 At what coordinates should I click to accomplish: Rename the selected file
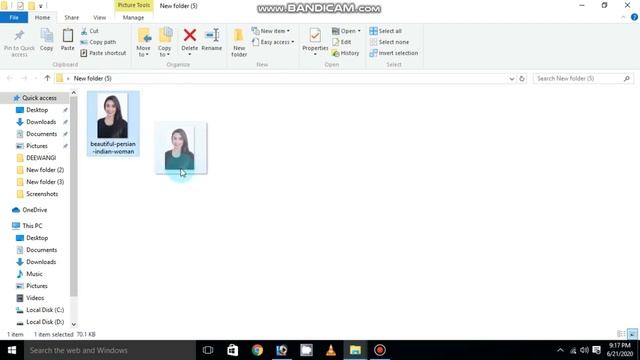point(211,40)
